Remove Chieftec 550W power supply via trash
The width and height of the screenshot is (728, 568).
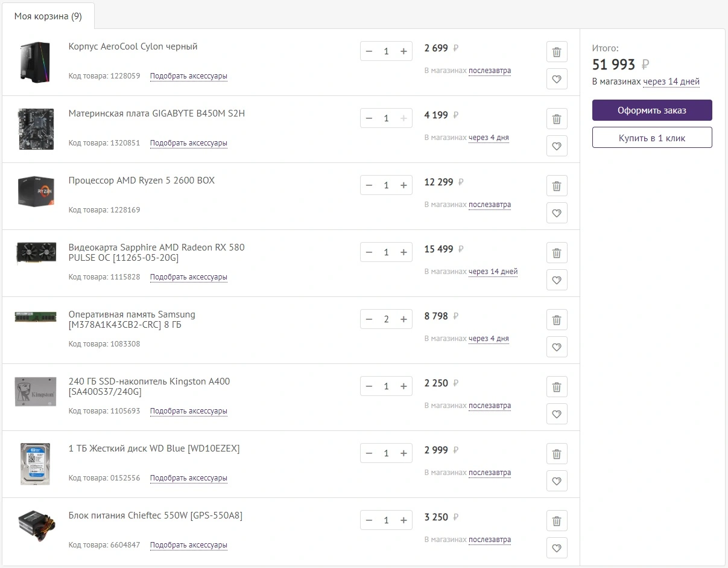coord(557,521)
